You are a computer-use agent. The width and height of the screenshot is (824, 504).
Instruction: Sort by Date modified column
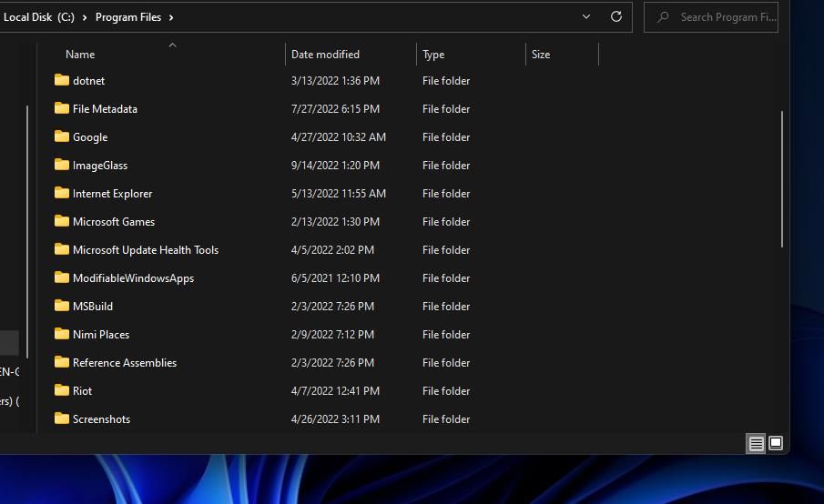tap(325, 54)
